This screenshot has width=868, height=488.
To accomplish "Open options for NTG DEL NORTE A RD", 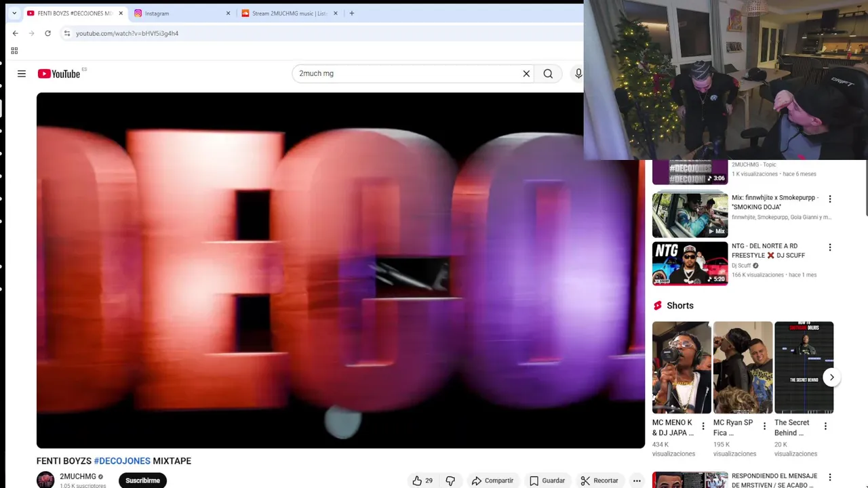I will pyautogui.click(x=829, y=248).
